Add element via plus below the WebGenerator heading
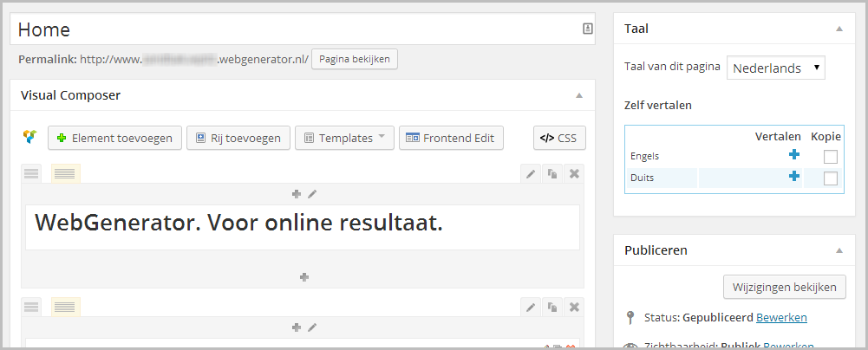This screenshot has height=350, width=868. click(x=303, y=277)
